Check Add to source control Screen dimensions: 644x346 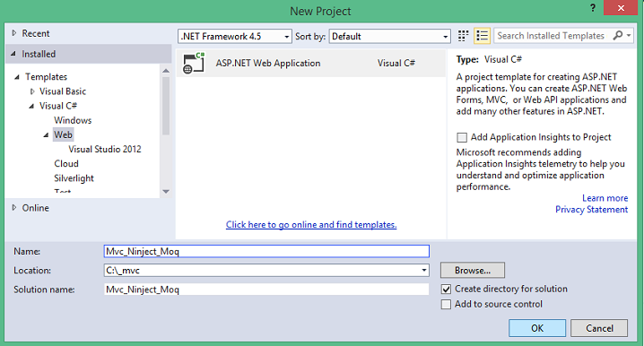coord(446,304)
